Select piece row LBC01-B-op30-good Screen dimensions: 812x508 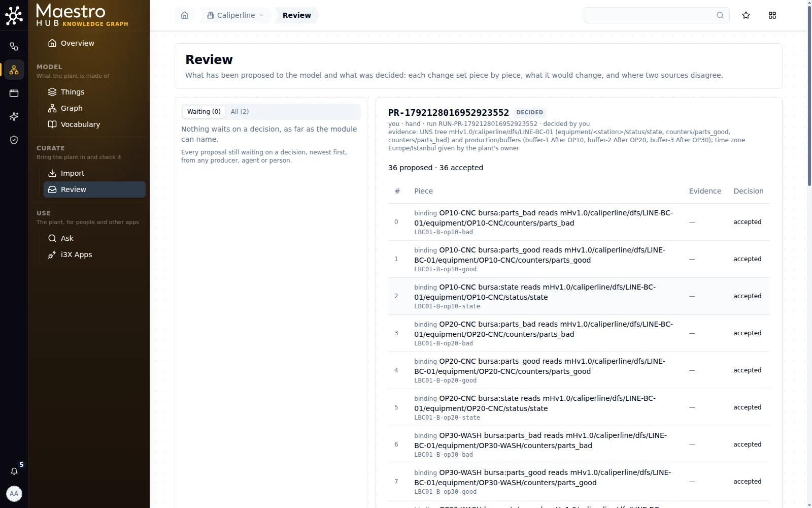tap(579, 482)
